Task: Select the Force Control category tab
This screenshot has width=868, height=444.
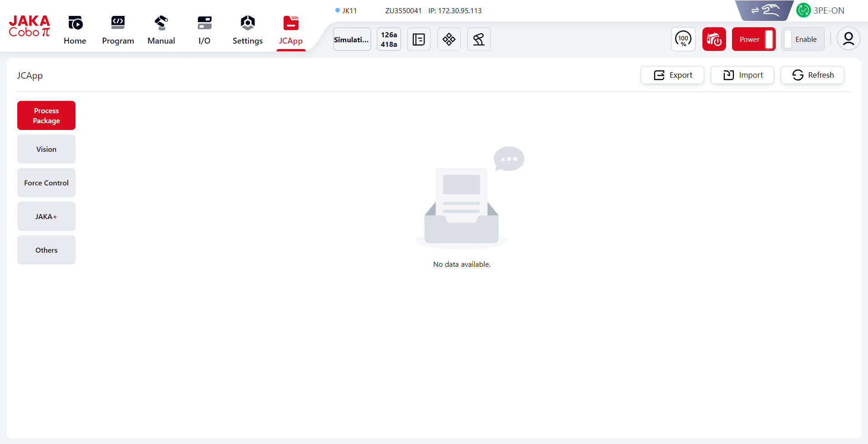Action: coord(46,183)
